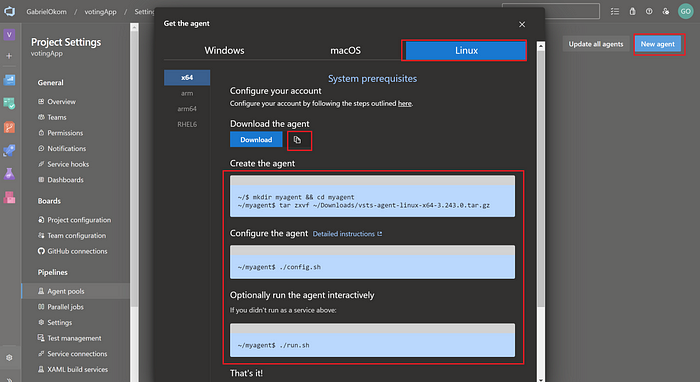Click the project settings gear icon

click(x=9, y=357)
